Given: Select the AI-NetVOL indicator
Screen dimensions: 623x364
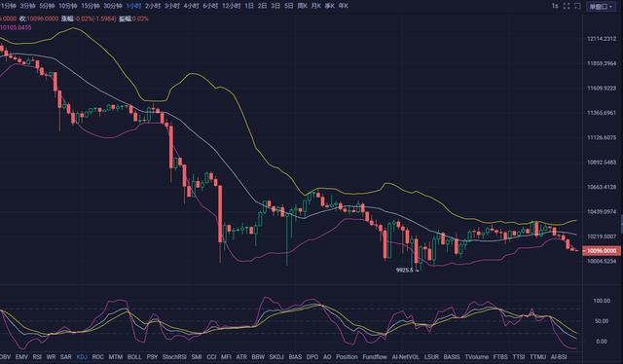Looking at the screenshot, I should [x=405, y=357].
